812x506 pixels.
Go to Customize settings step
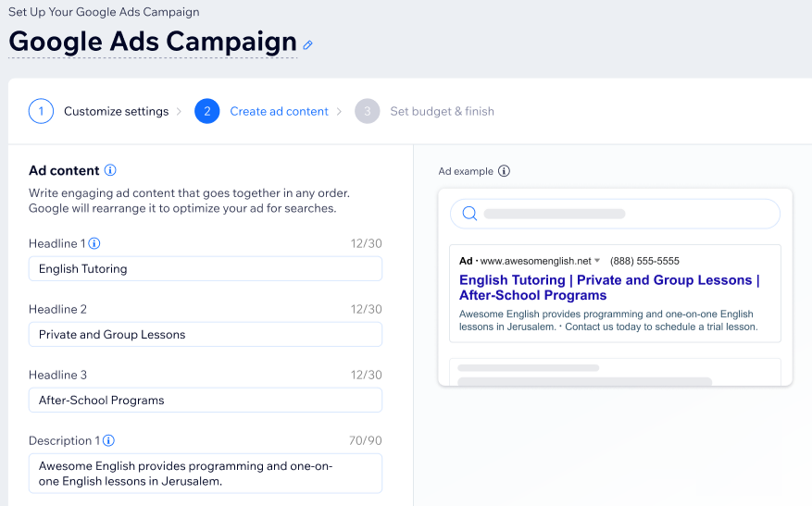coord(116,111)
